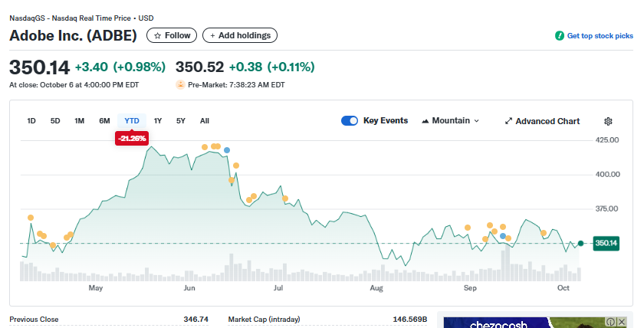The height and width of the screenshot is (328, 644).
Task: Click the green current price marker dot
Action: pyautogui.click(x=581, y=243)
